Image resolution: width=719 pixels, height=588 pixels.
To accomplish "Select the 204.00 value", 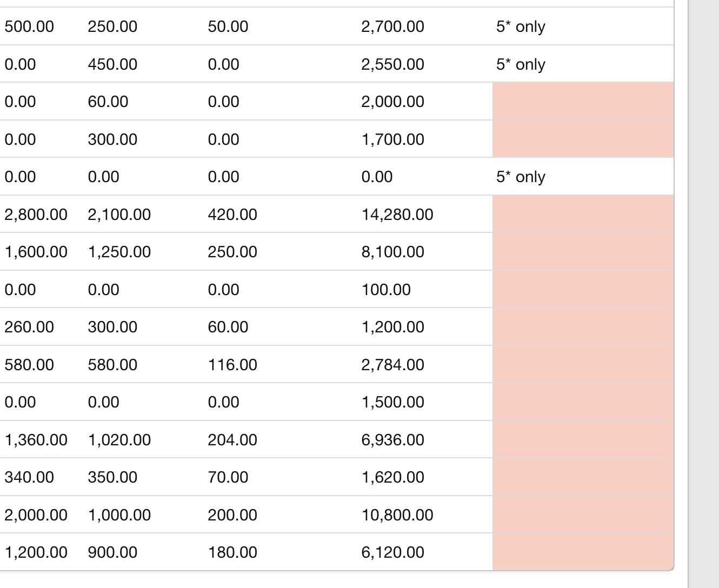I will [x=232, y=440].
